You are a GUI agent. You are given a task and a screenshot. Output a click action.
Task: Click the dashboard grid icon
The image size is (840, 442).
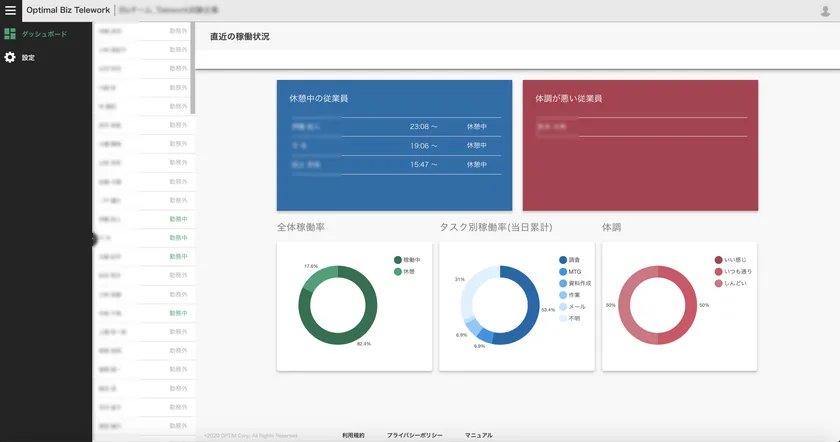coord(9,34)
